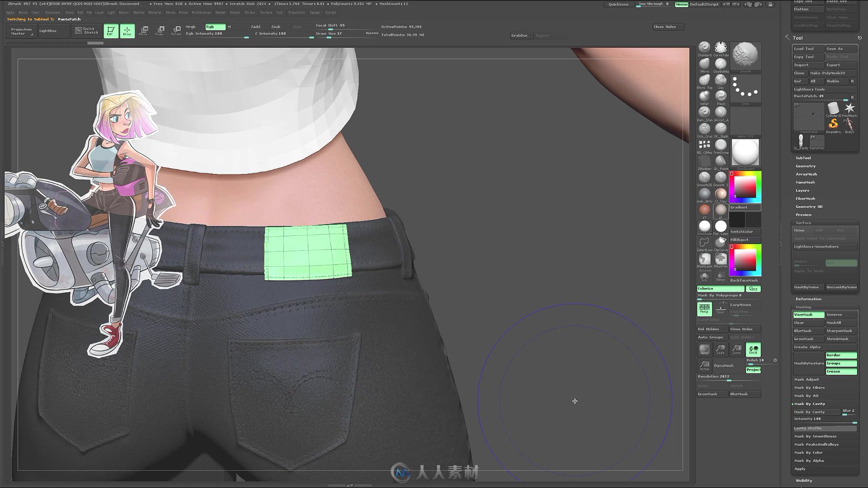Image resolution: width=868 pixels, height=488 pixels.
Task: Select the SimpleBrush tool thumbnail
Action: (x=833, y=126)
